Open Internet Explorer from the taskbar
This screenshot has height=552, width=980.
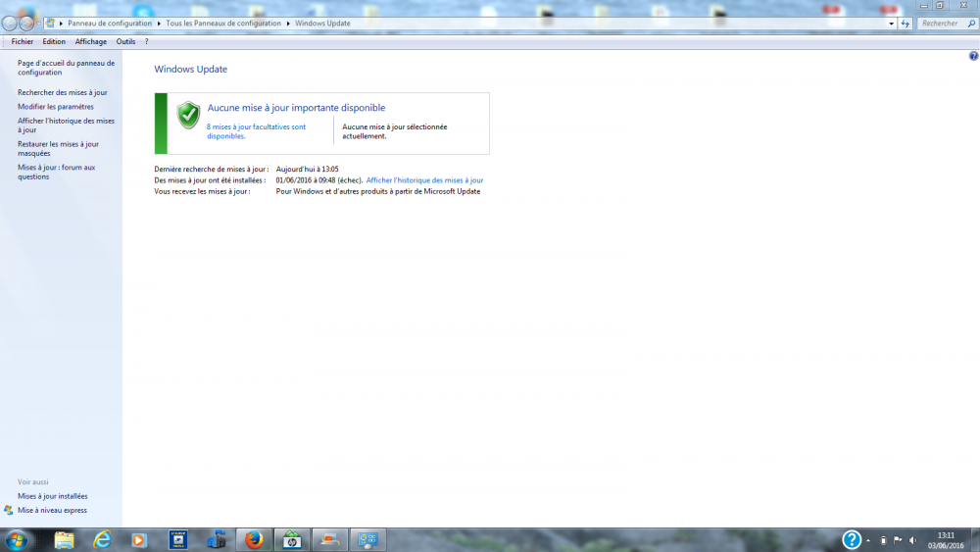(x=102, y=539)
